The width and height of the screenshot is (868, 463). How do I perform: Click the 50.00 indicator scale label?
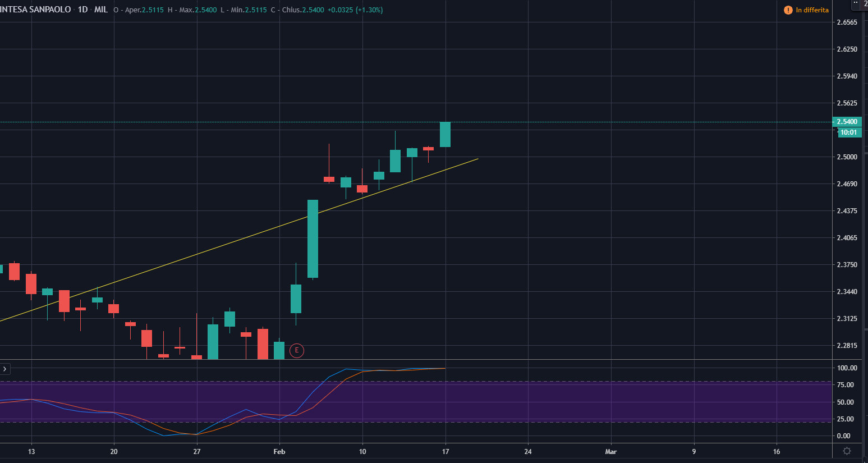click(846, 402)
